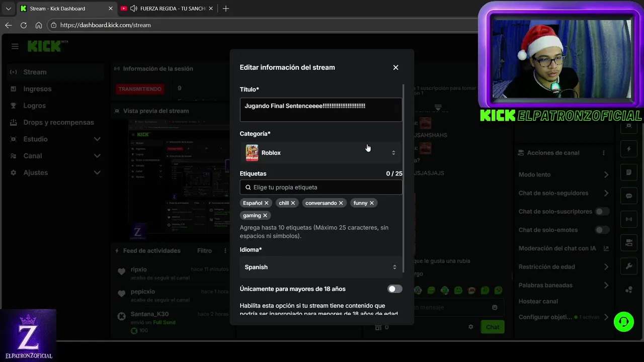This screenshot has width=644, height=362.
Task: Open the hamburger menu next to Kick logo
Action: pos(15,46)
